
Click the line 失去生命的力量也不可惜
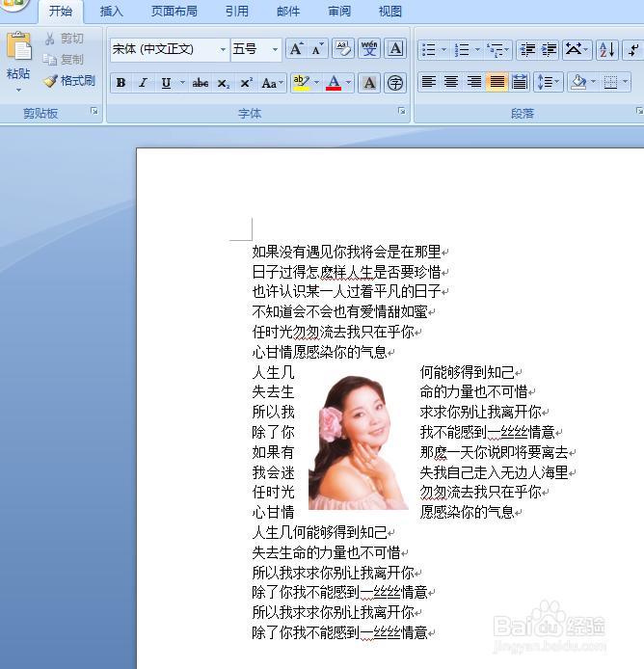(326, 552)
